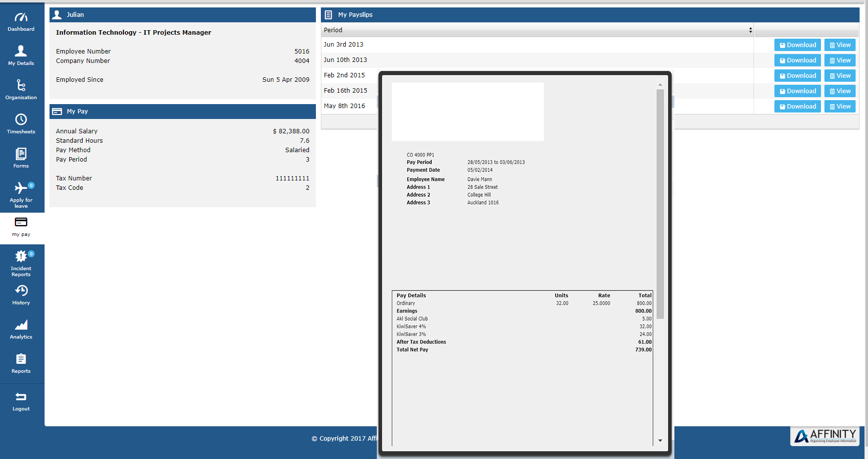
Task: Open My Details person icon
Action: click(21, 51)
